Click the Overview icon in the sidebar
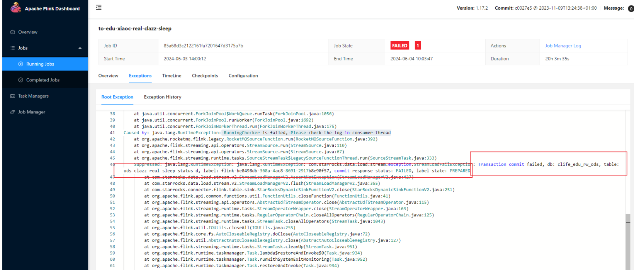The image size is (644, 270). (x=13, y=32)
